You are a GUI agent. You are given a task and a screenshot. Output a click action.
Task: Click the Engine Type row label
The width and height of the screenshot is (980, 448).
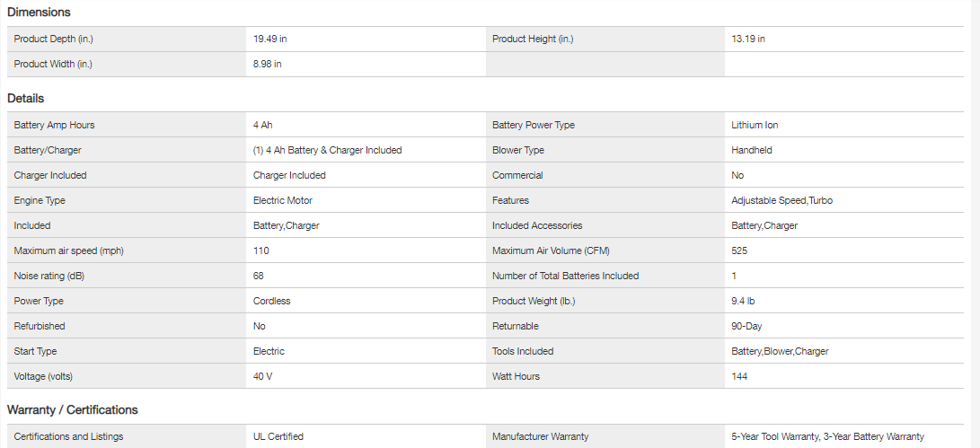(40, 201)
